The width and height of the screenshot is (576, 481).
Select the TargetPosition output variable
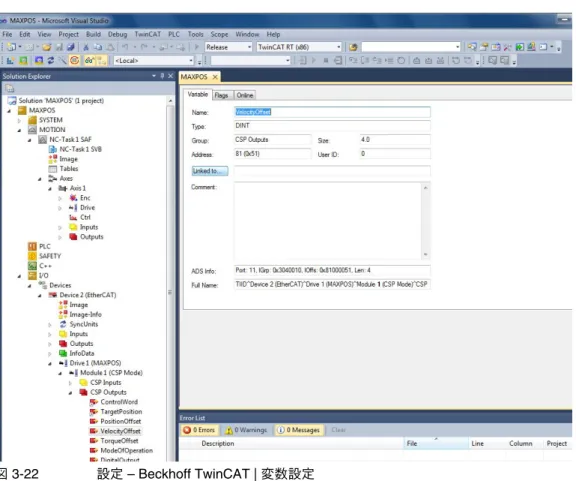(121, 412)
